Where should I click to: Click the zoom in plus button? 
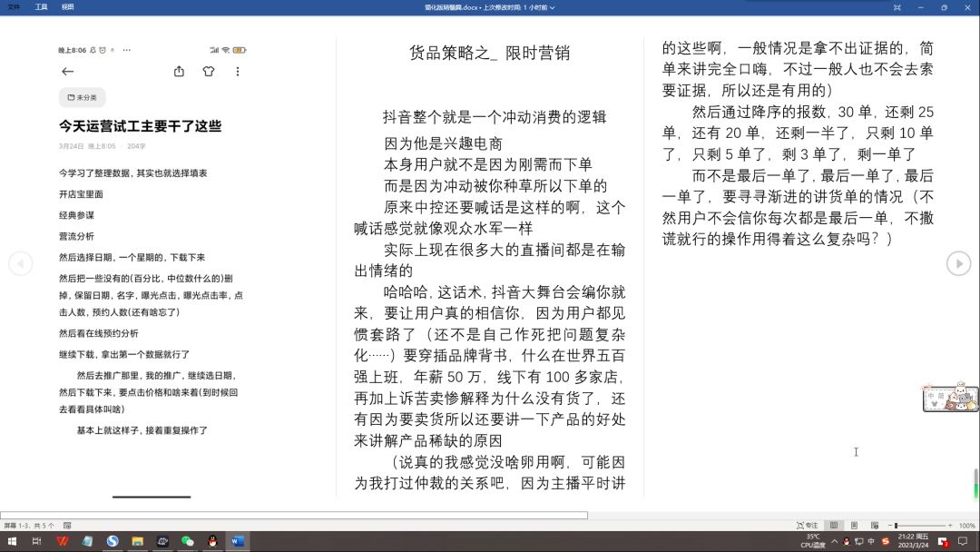click(950, 526)
